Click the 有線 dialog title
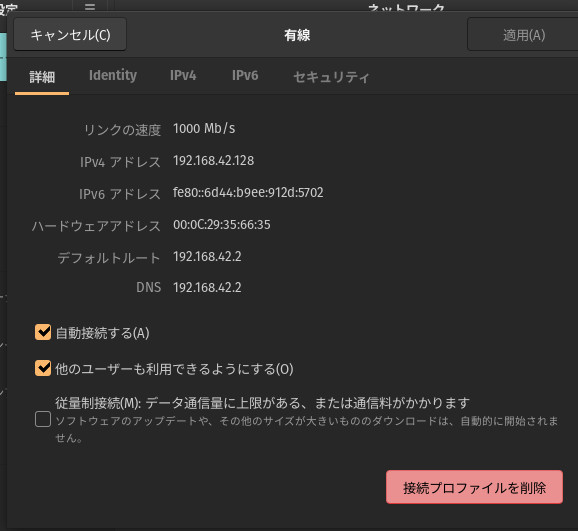 tap(297, 35)
